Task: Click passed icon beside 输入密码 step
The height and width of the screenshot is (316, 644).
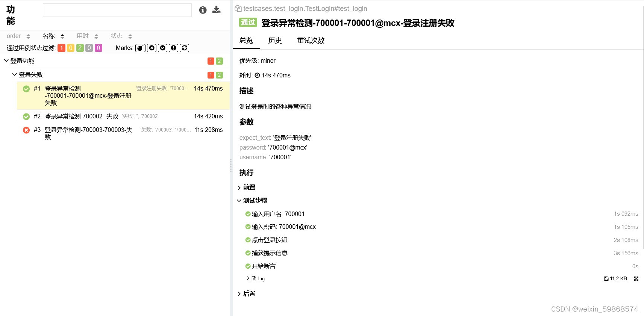Action: [x=248, y=227]
